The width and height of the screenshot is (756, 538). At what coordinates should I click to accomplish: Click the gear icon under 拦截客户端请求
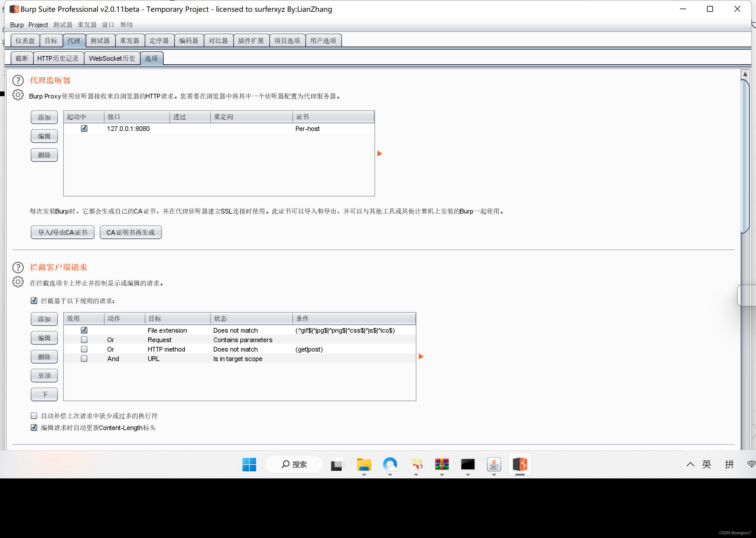(18, 282)
